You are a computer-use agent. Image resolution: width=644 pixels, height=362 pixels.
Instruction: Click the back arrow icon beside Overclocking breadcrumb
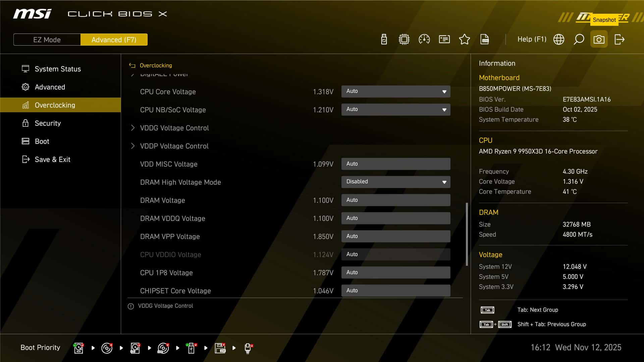(x=132, y=65)
